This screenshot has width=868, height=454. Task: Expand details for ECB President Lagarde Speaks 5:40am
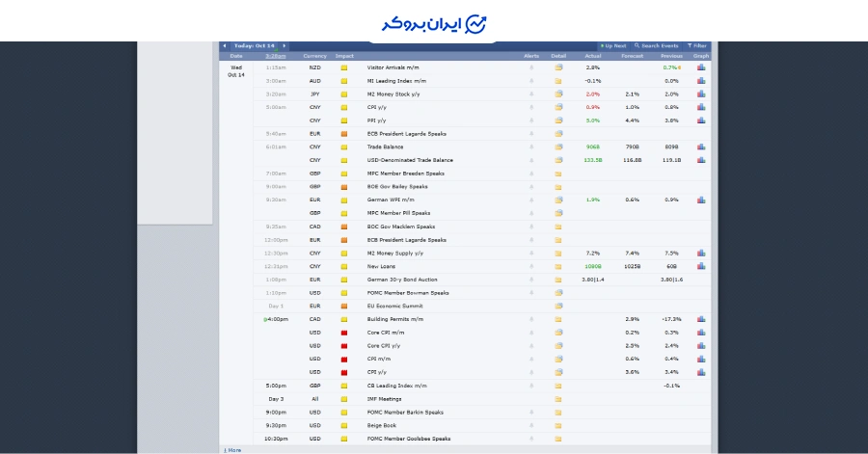coord(558,134)
